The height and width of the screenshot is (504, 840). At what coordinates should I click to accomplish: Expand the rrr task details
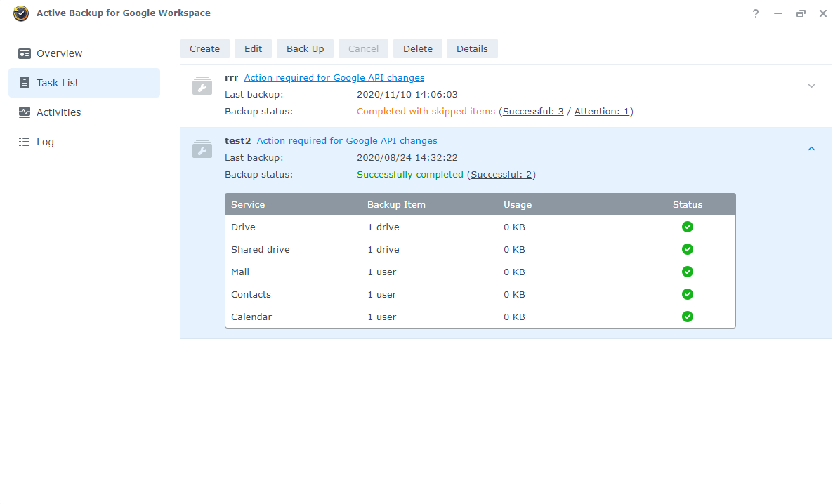[811, 85]
